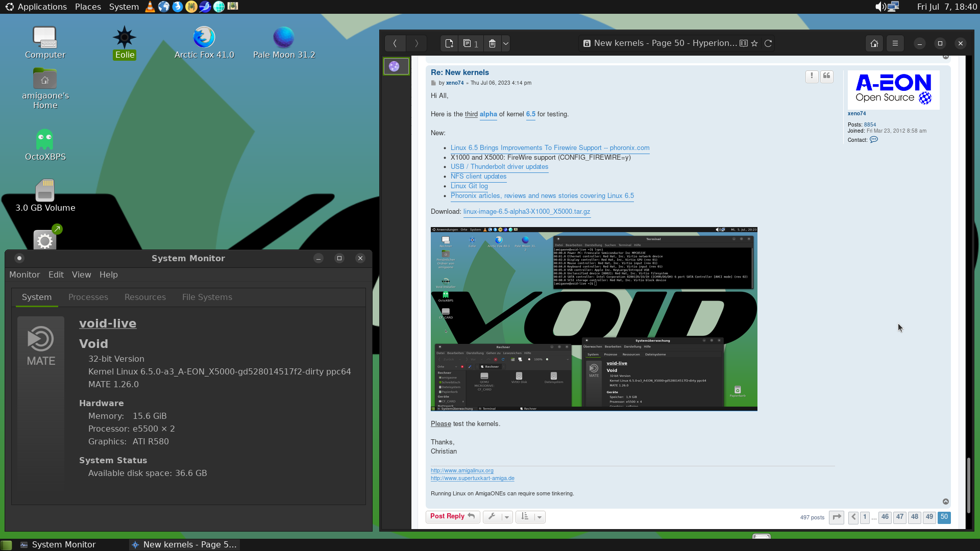The image size is (980, 551).
Task: Open the sort options dropdown
Action: point(530,517)
